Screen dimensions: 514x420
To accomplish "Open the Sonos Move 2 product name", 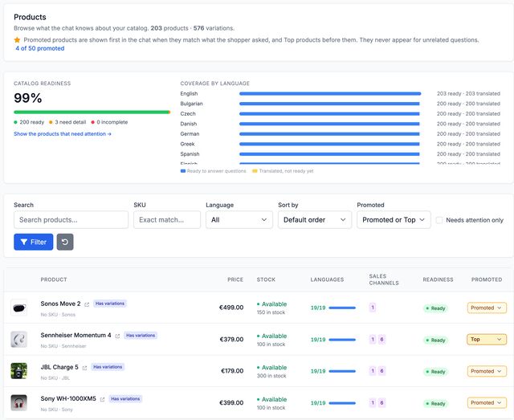I will point(61,304).
